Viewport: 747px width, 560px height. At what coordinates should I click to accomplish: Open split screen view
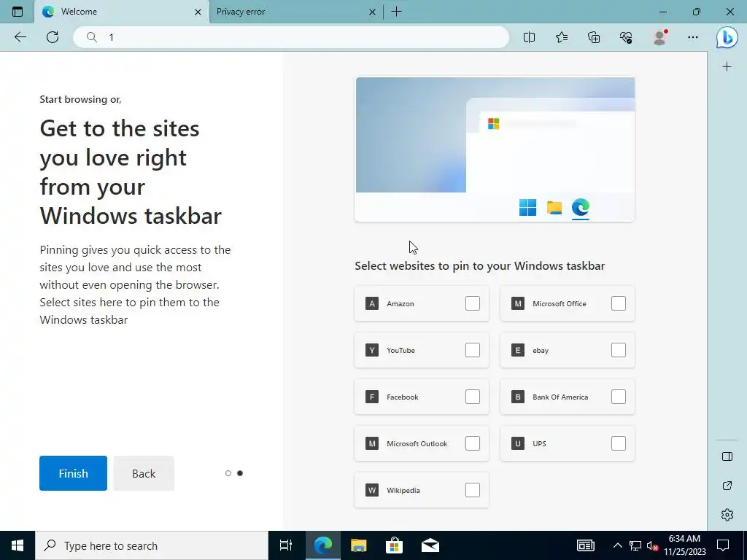[x=530, y=37]
